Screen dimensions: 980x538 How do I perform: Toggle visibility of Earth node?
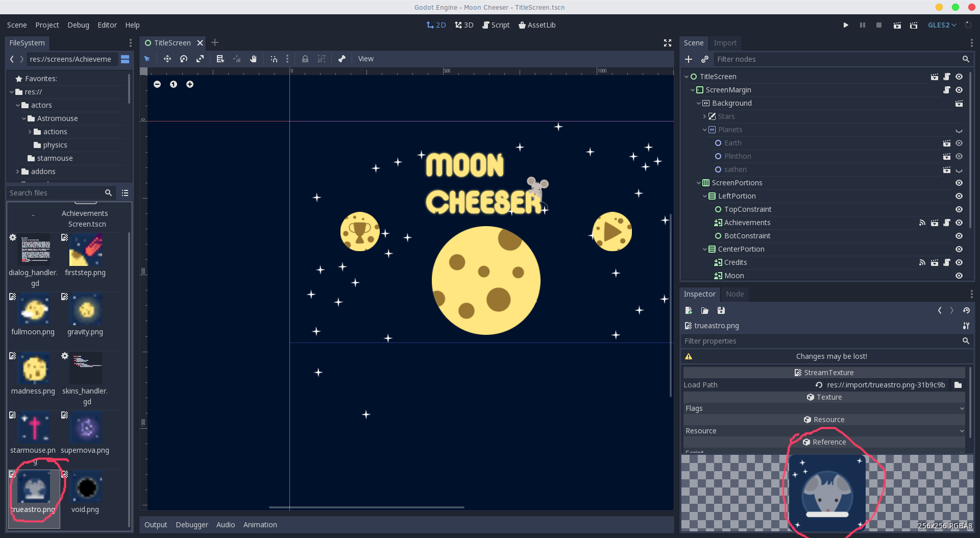coord(959,143)
